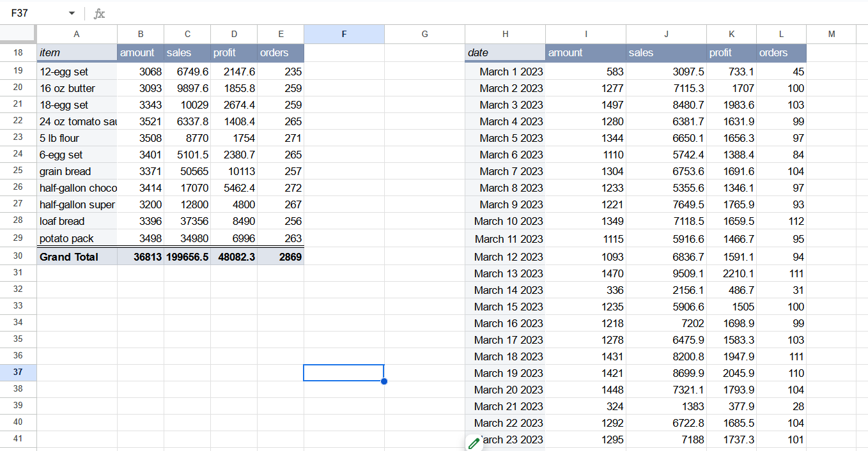Select the grain bread item cell
This screenshot has width=868, height=451.
pyautogui.click(x=77, y=171)
